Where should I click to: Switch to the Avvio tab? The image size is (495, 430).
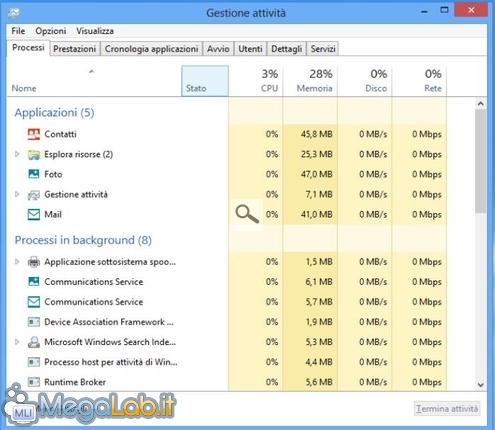click(218, 49)
